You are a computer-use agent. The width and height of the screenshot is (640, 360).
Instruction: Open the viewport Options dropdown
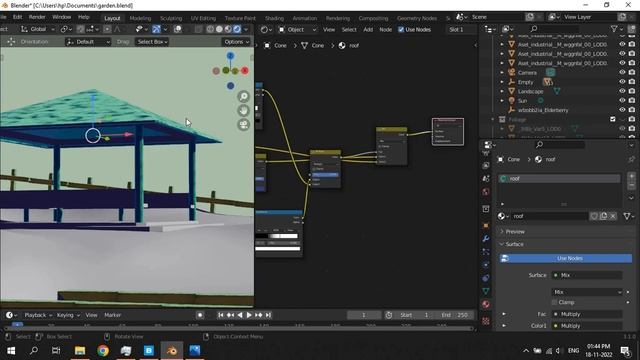point(236,42)
